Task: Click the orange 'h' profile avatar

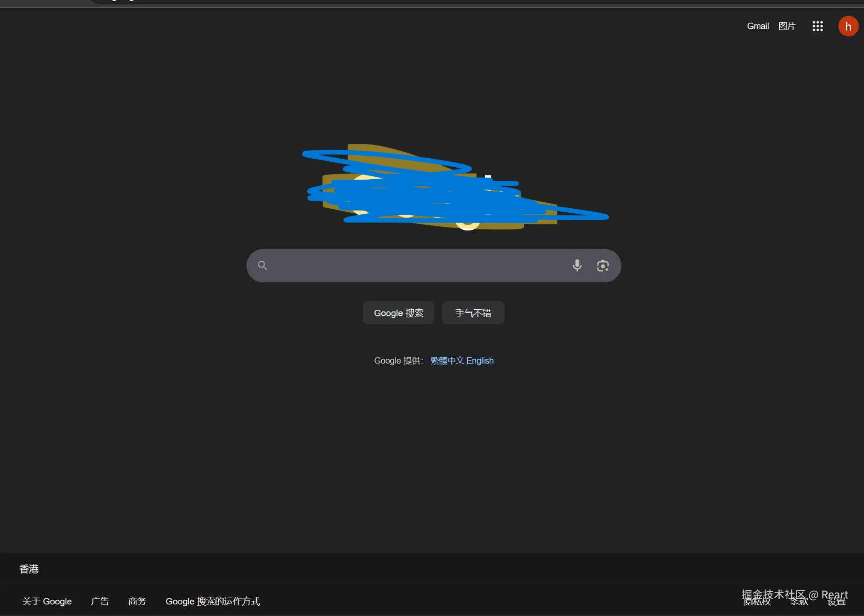Action: [x=848, y=27]
